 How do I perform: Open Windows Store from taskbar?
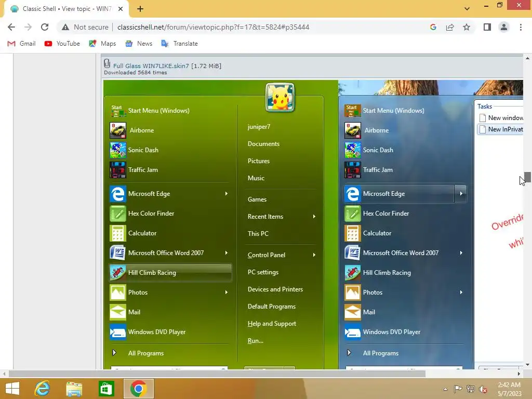click(x=106, y=389)
